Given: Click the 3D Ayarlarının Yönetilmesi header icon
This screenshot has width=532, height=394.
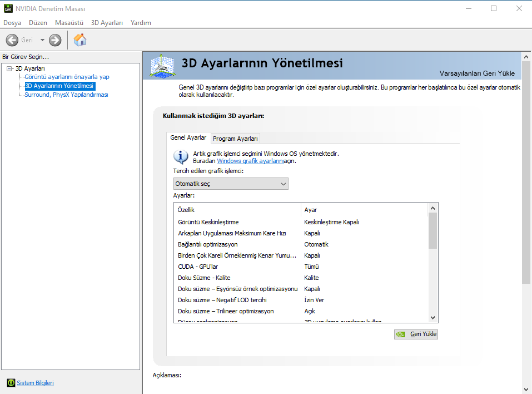Looking at the screenshot, I should (x=163, y=66).
